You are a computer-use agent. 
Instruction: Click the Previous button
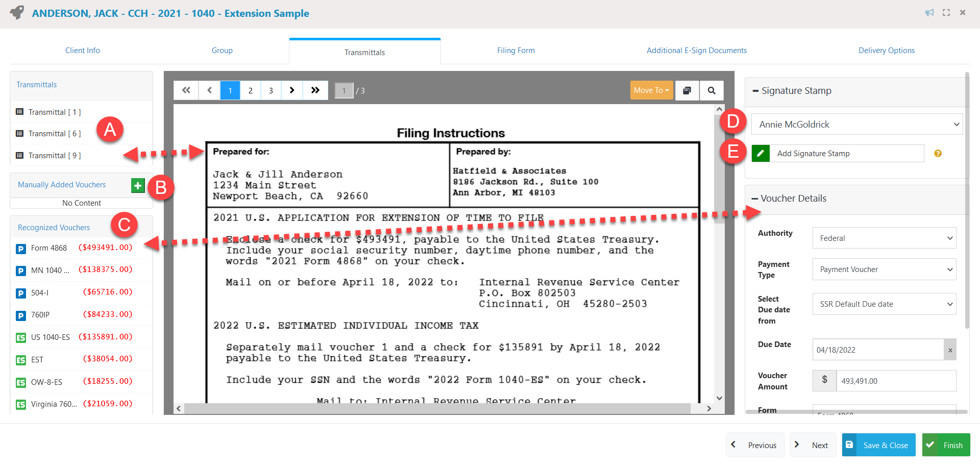755,445
